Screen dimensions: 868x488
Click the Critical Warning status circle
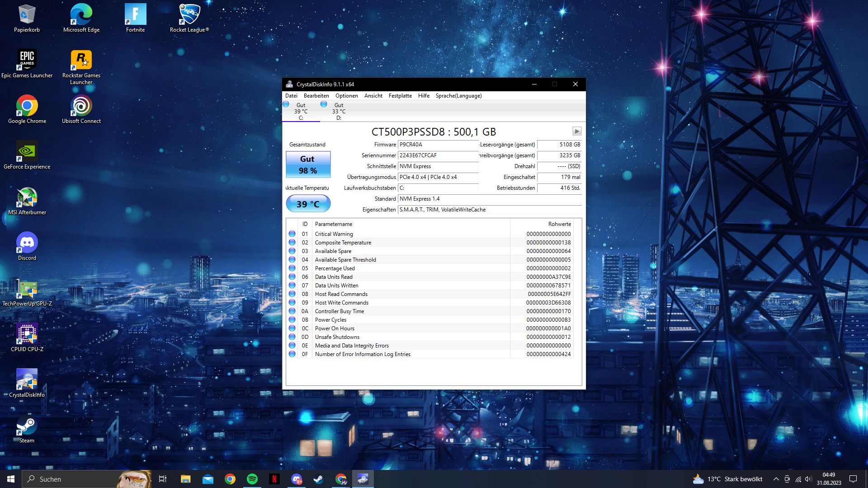pos(292,234)
